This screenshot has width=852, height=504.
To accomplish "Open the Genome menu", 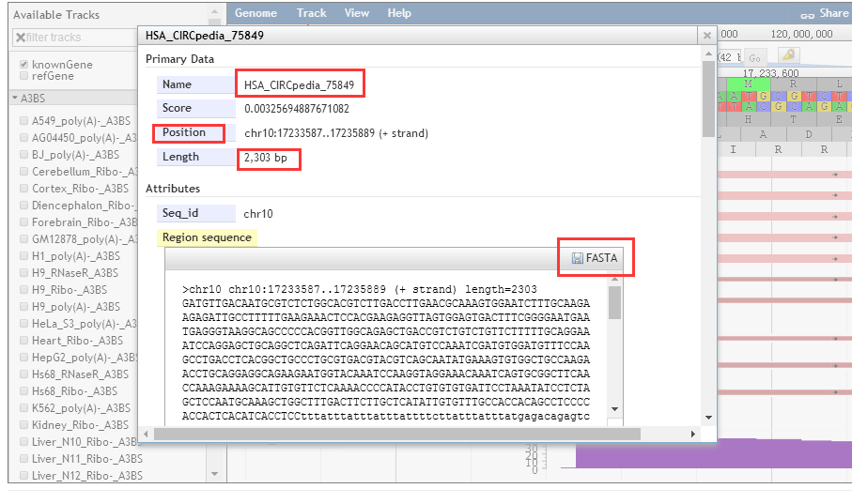I will pos(256,13).
